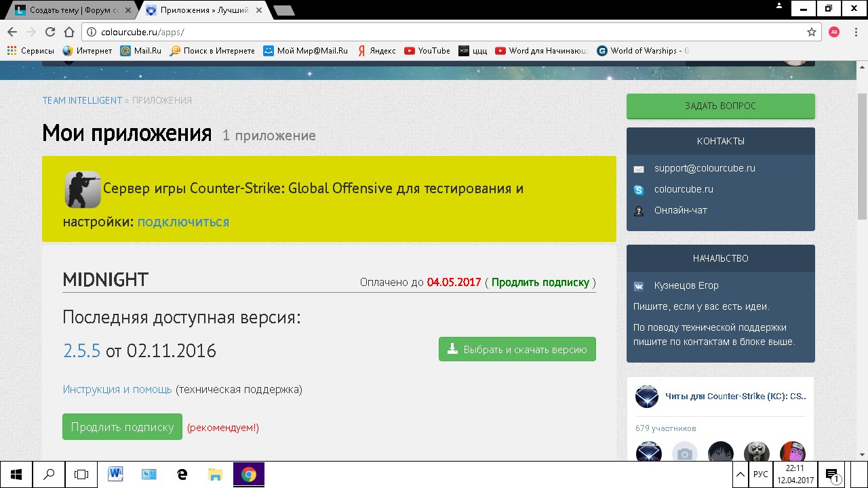Open Task View on the taskbar
The width and height of the screenshot is (868, 488).
pyautogui.click(x=81, y=474)
